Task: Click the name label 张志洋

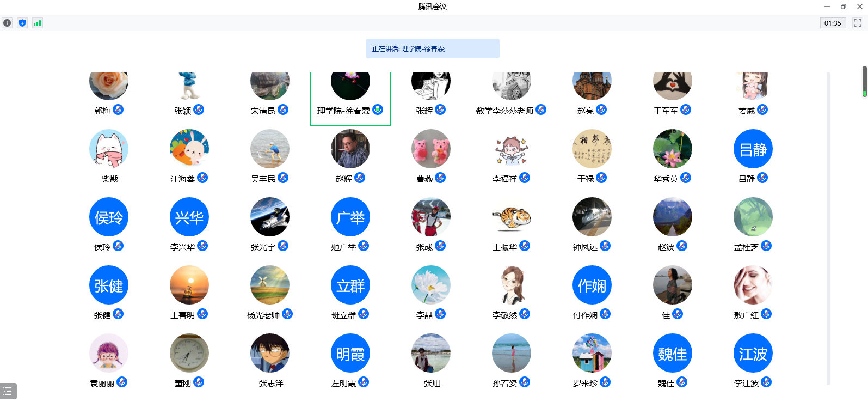Action: pos(270,383)
